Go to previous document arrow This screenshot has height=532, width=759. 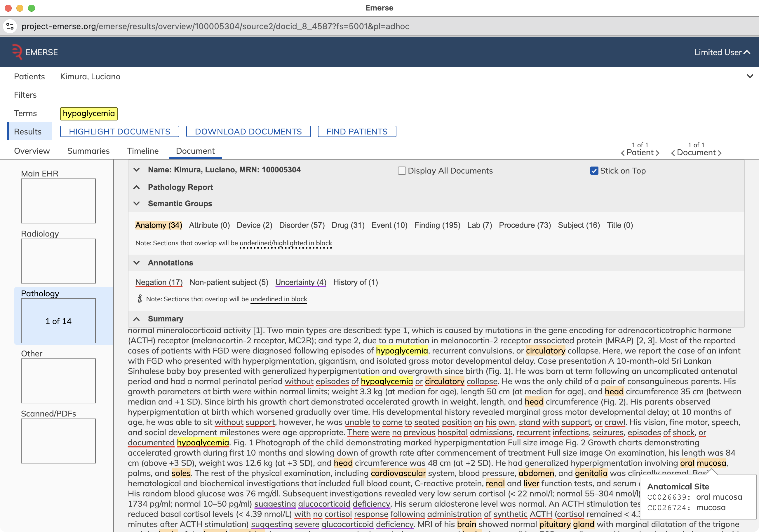coord(673,153)
